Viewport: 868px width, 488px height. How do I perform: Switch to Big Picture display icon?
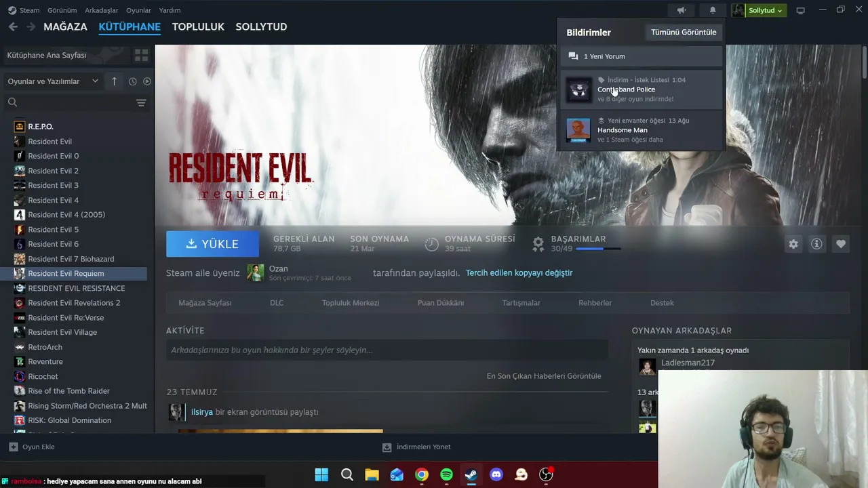[x=800, y=10]
